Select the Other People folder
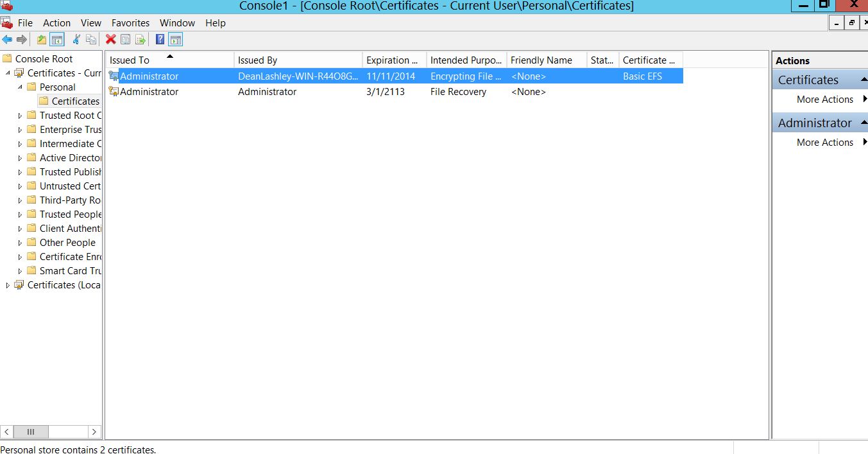The width and height of the screenshot is (868, 454). 67,243
